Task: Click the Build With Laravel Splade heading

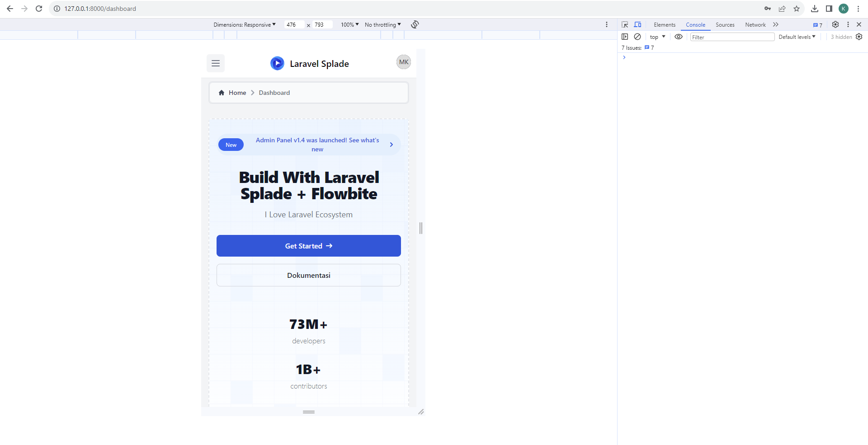Action: tap(309, 186)
